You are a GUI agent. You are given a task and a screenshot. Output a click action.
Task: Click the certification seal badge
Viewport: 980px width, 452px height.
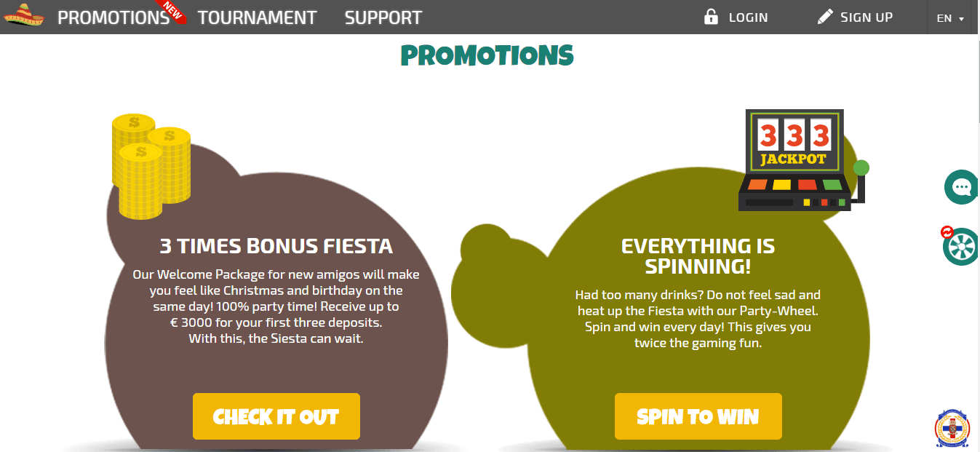952,429
